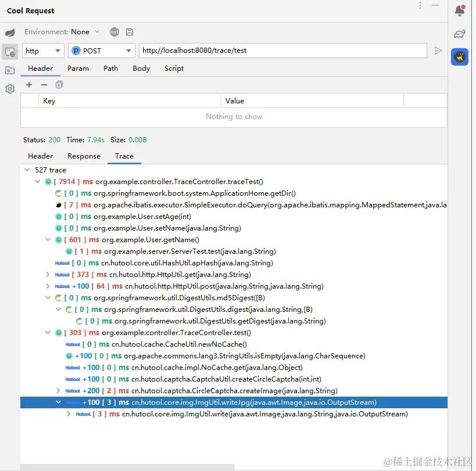Switch to the Param tab
The image size is (476, 471).
(x=78, y=69)
